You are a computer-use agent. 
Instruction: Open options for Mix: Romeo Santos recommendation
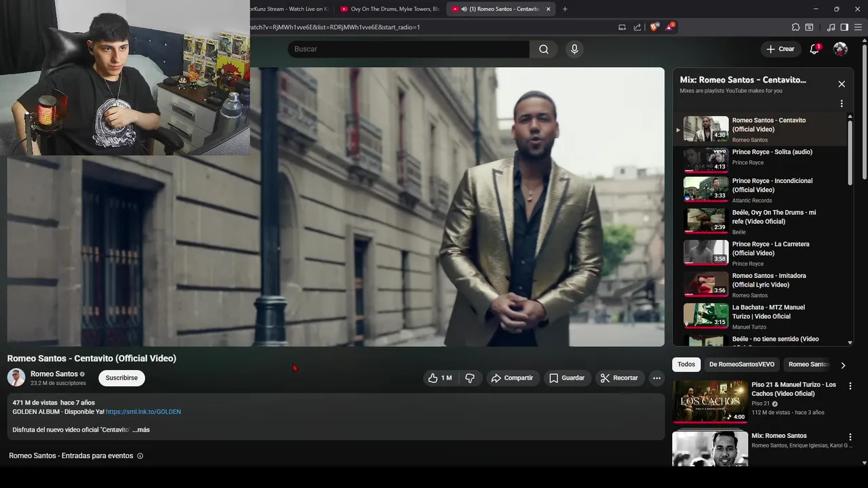[x=850, y=437]
